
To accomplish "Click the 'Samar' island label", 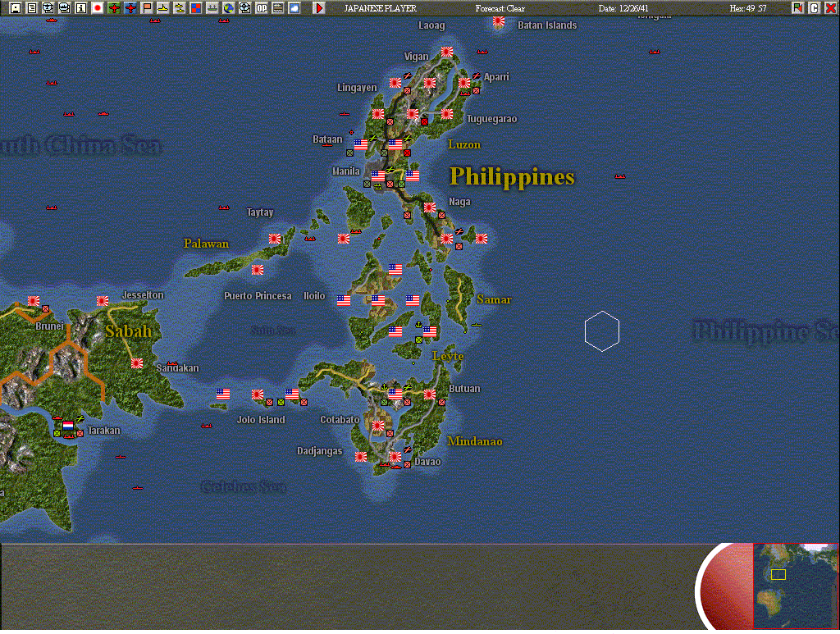I will [494, 300].
